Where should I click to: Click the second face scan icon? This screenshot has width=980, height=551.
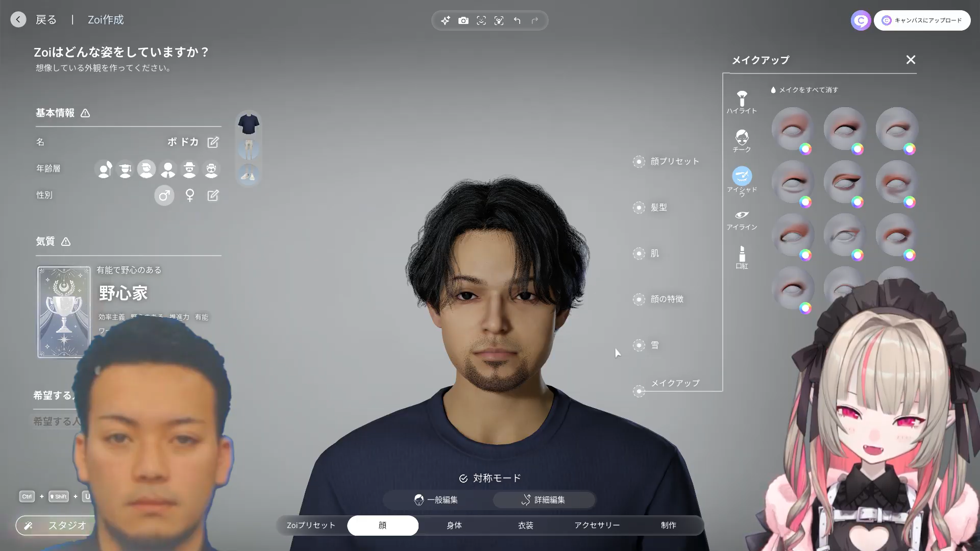[499, 20]
